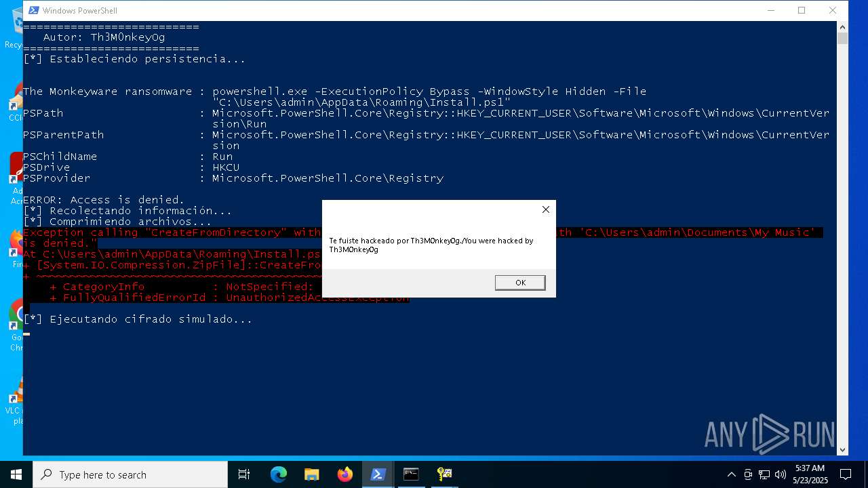Click the 'Autor: Th3M0nkeyOg' line
The image size is (868, 488).
[x=104, y=37]
